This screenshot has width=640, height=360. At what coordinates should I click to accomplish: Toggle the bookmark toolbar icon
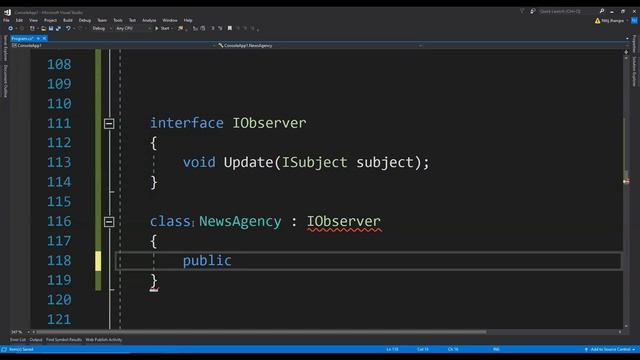(x=230, y=29)
